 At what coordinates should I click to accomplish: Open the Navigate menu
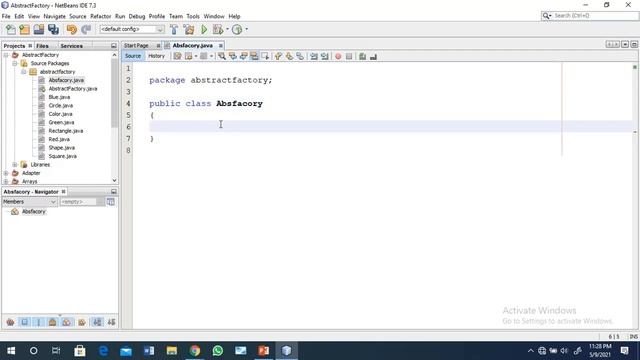(54, 16)
